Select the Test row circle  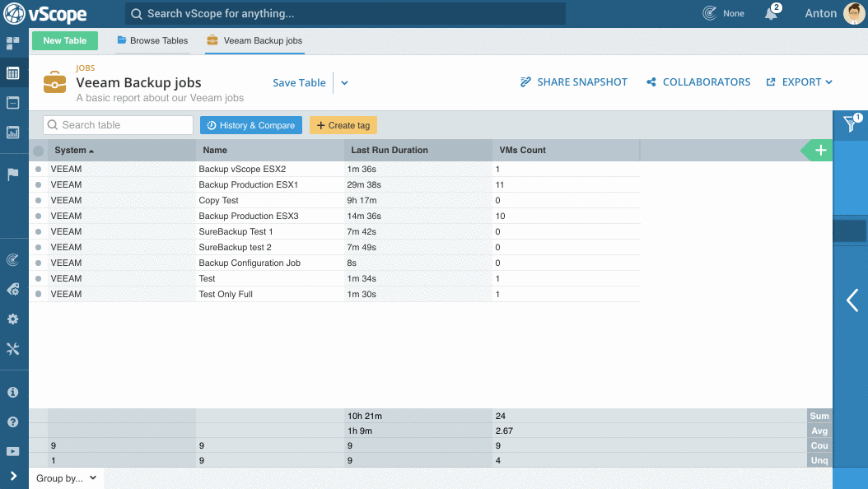click(38, 279)
